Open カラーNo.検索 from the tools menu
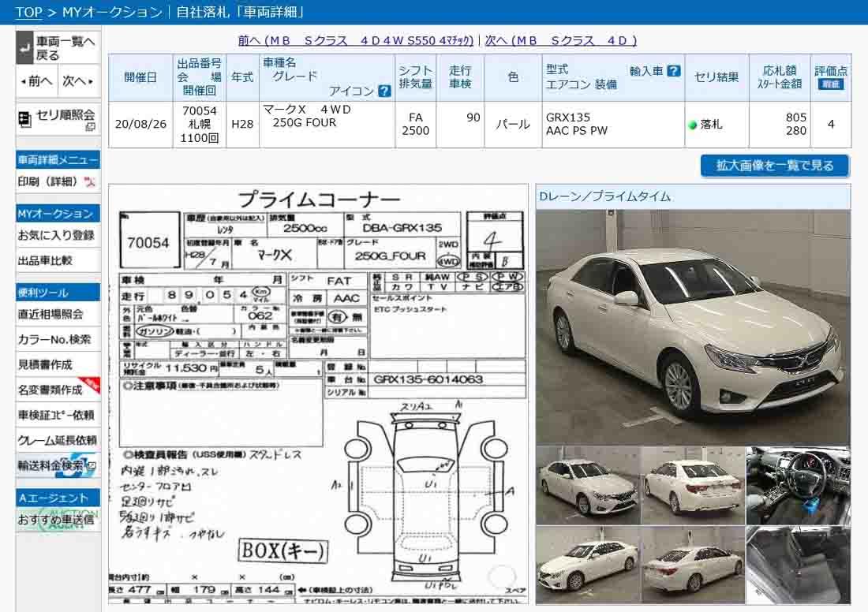The width and height of the screenshot is (868, 612). tap(54, 339)
